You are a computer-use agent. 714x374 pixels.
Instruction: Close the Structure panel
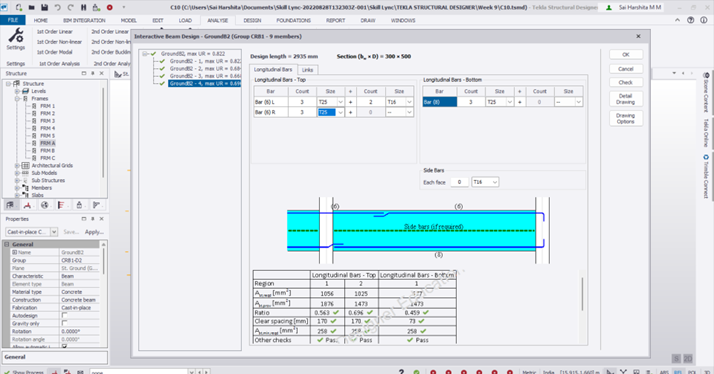coord(102,73)
